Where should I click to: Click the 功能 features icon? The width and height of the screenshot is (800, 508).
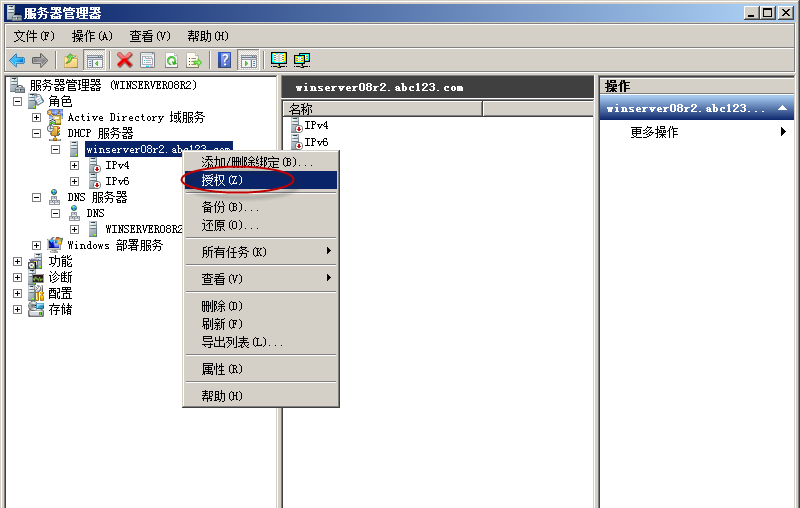point(36,261)
